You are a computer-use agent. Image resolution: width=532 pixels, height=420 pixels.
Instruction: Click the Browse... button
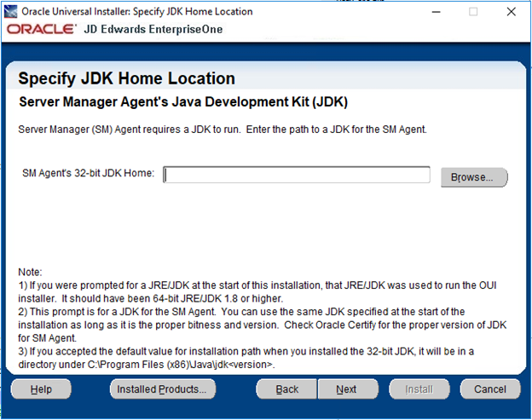[x=474, y=177]
